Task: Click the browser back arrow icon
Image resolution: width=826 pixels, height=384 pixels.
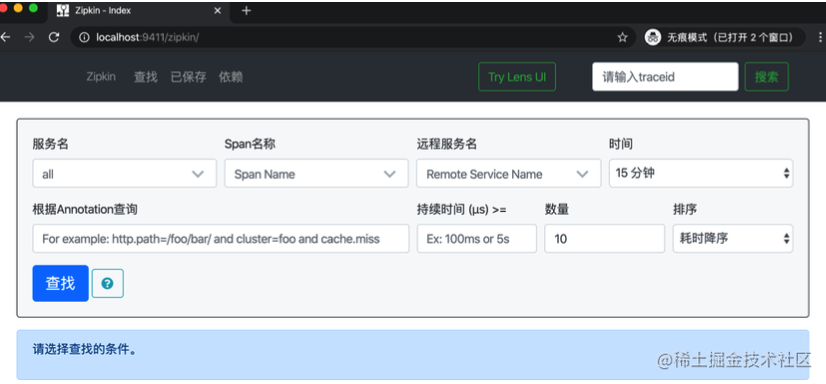Action: [5, 37]
